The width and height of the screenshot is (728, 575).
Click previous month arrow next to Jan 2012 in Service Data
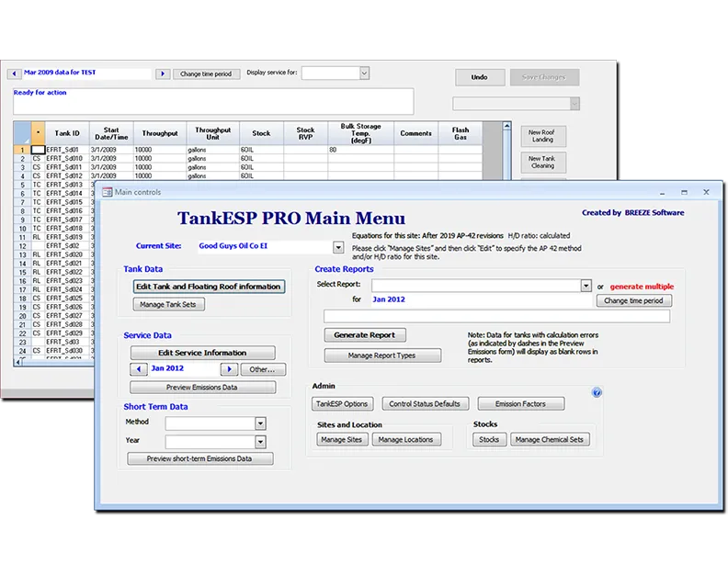click(139, 369)
